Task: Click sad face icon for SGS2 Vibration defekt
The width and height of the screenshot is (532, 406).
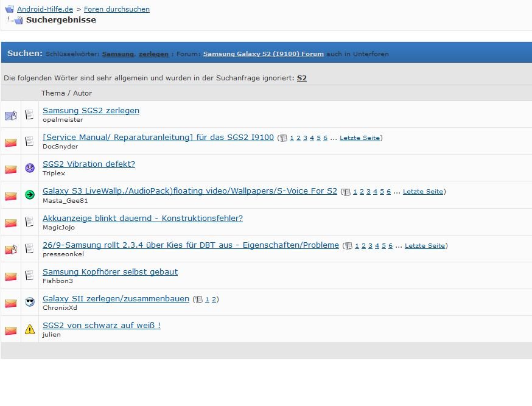Action: (x=30, y=168)
